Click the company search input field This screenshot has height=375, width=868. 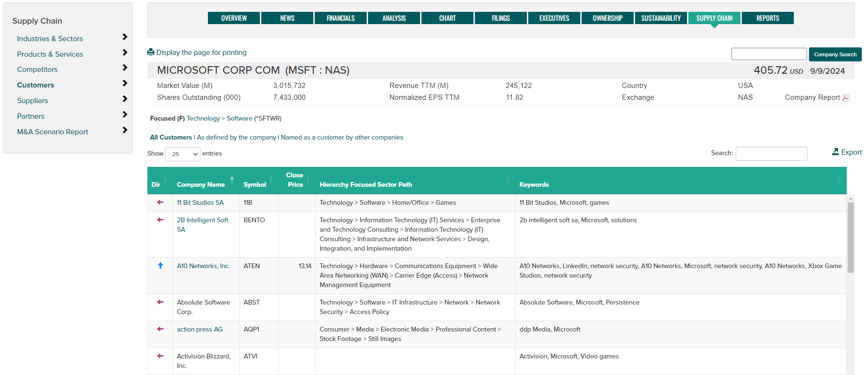769,54
